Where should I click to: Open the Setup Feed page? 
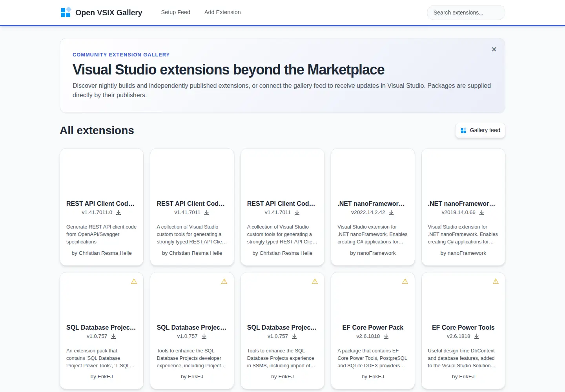tap(175, 12)
